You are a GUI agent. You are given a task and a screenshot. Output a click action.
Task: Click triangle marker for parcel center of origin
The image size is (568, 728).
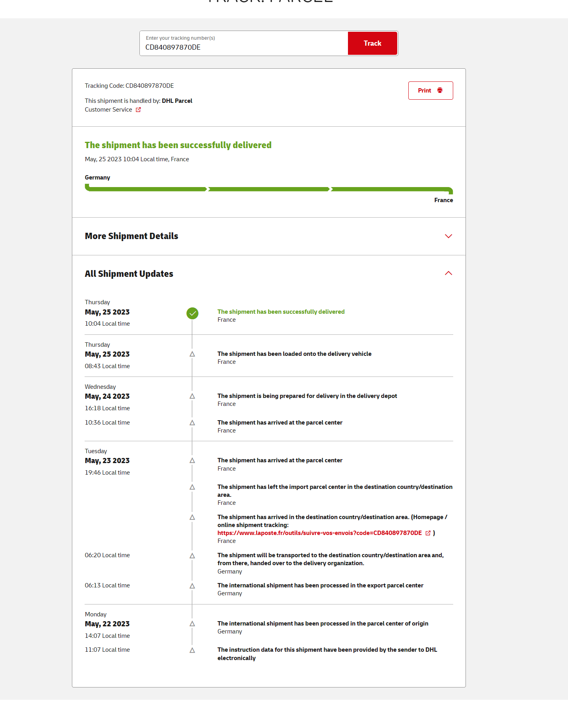click(x=192, y=624)
